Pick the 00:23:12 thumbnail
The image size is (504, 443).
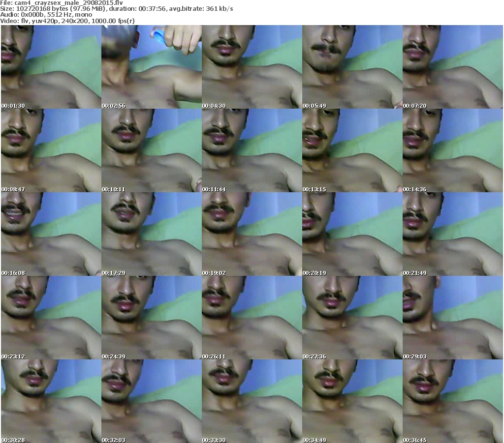pyautogui.click(x=51, y=318)
